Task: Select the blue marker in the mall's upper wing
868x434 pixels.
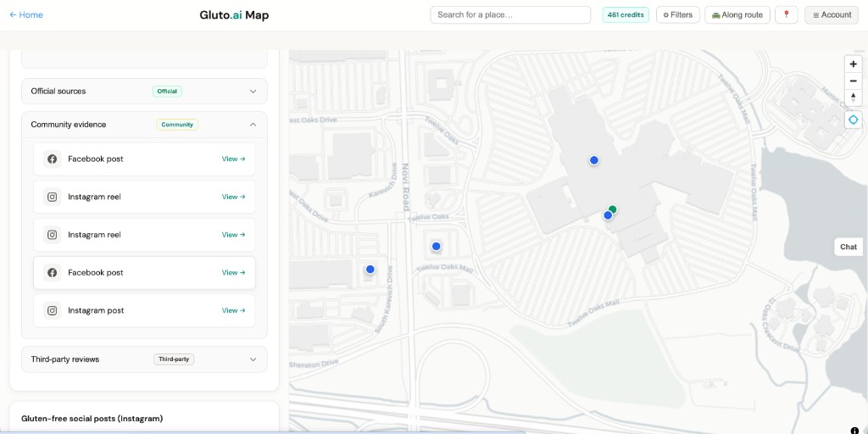Action: pos(594,160)
